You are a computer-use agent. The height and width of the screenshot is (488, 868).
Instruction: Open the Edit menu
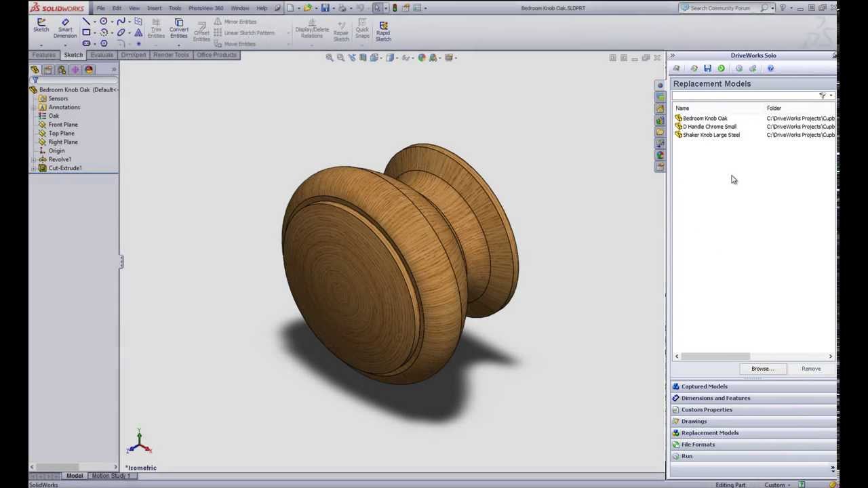117,8
